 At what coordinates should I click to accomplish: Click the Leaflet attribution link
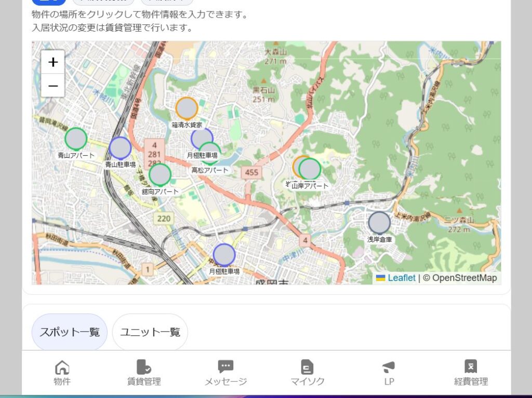pos(401,278)
